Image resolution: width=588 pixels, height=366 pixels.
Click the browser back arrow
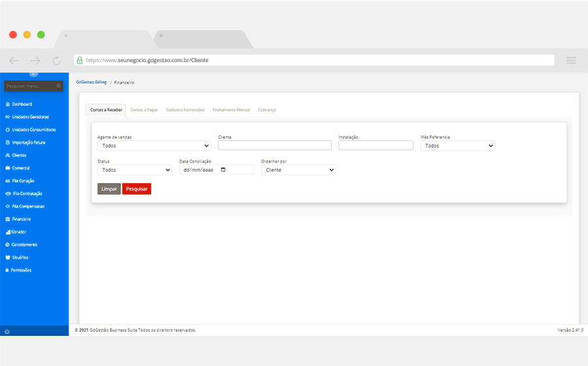coord(14,60)
